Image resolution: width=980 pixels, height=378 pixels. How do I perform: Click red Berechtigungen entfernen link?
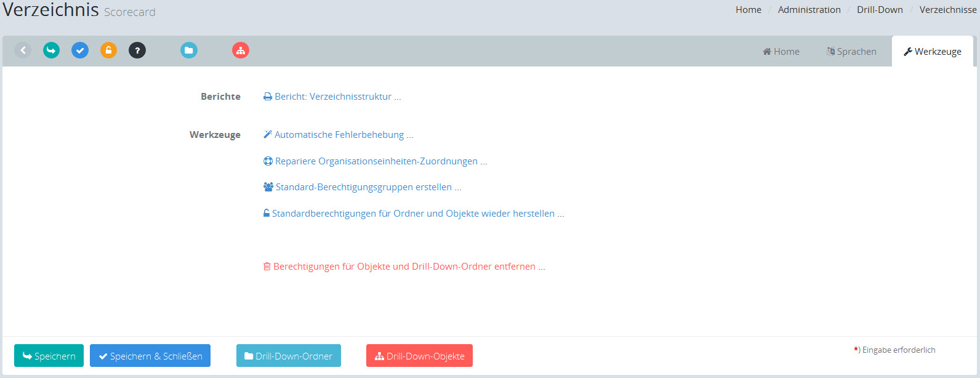coord(404,267)
